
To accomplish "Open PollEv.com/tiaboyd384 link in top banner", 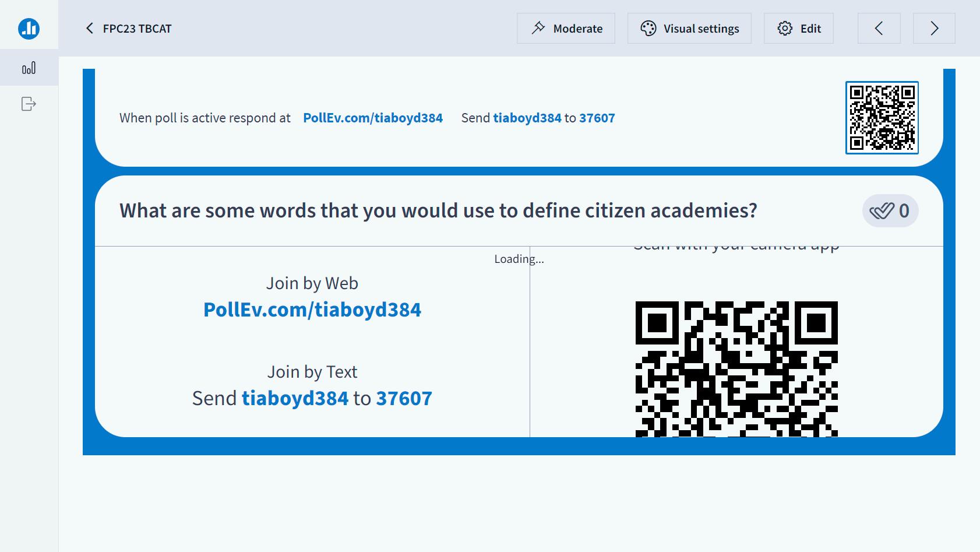I will (x=373, y=118).
